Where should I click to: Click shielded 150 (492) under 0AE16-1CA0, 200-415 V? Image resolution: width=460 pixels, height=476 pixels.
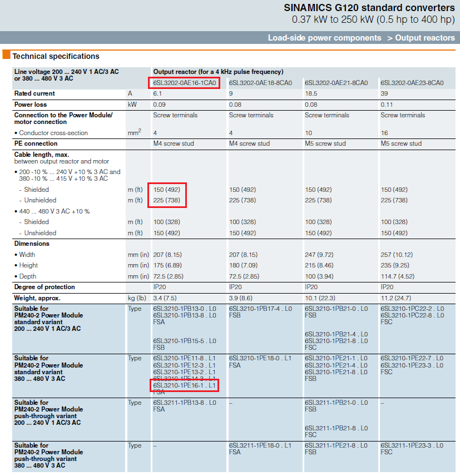tap(167, 190)
